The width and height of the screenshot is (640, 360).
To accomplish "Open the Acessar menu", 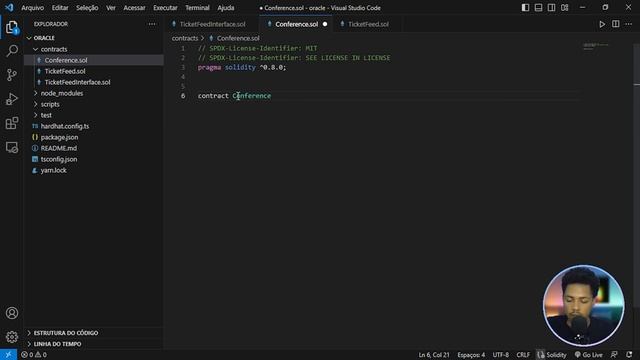I will click(x=134, y=8).
